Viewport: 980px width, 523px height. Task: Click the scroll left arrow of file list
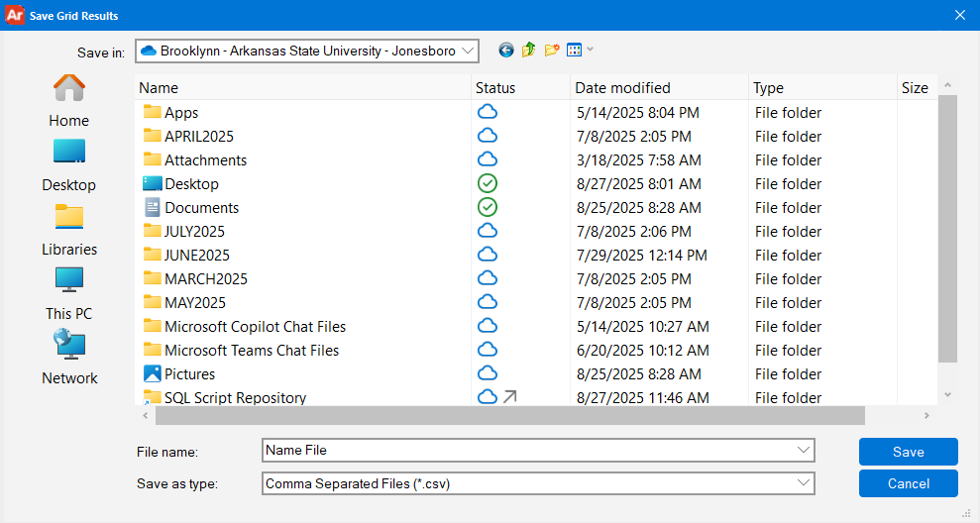pyautogui.click(x=145, y=415)
